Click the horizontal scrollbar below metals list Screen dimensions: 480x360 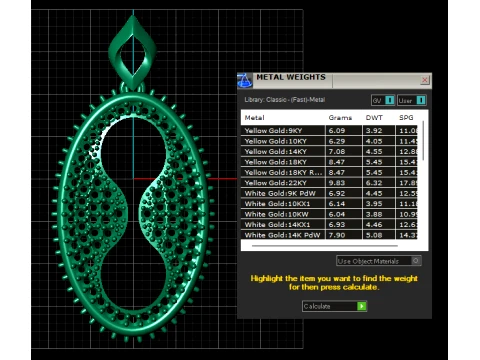(325, 246)
